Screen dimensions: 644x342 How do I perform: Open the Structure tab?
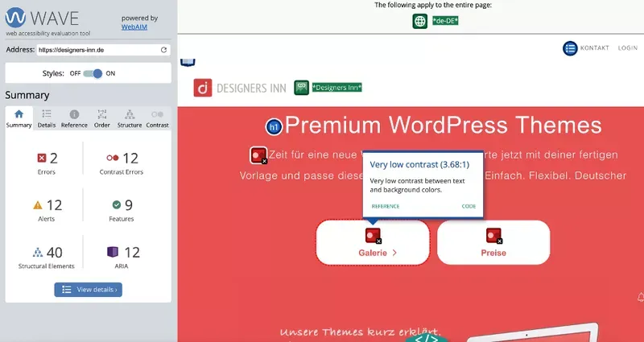[130, 118]
